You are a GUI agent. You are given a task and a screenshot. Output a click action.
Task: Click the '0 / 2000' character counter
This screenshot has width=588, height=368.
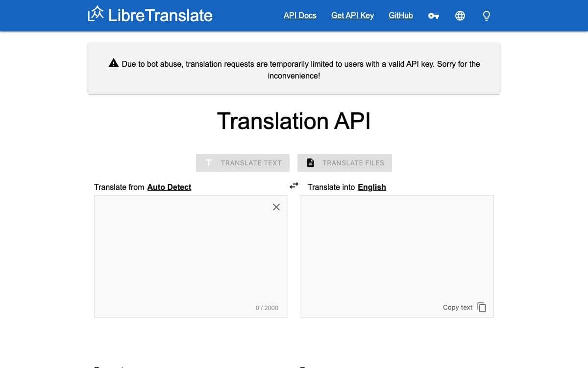(x=267, y=308)
